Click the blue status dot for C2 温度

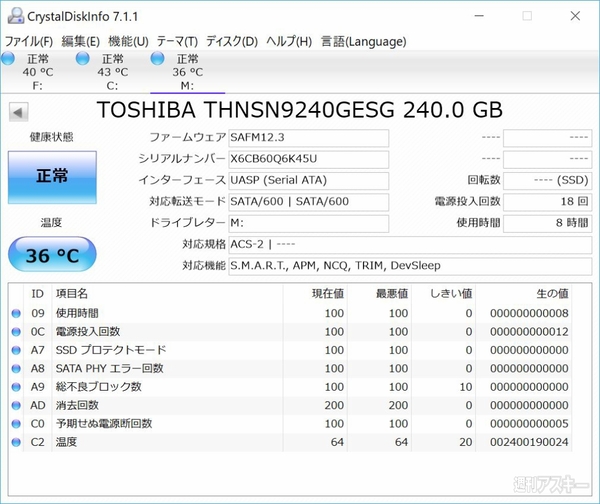coord(16,442)
